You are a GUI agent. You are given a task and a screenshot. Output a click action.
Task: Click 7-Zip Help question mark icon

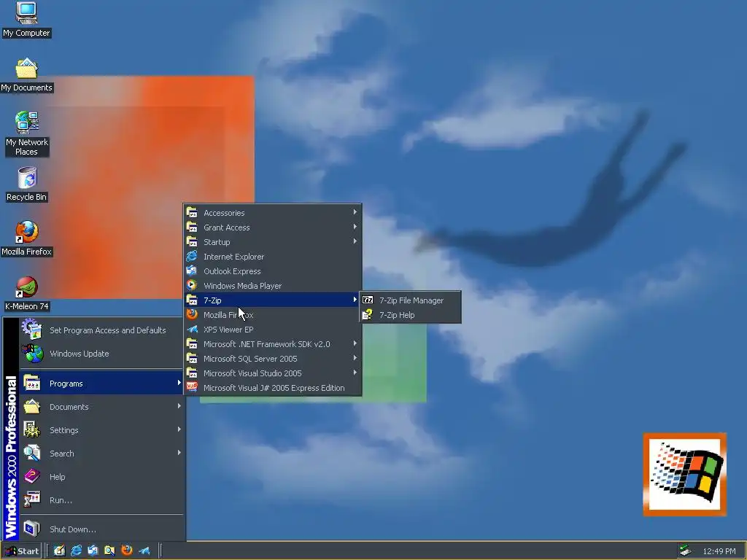368,314
